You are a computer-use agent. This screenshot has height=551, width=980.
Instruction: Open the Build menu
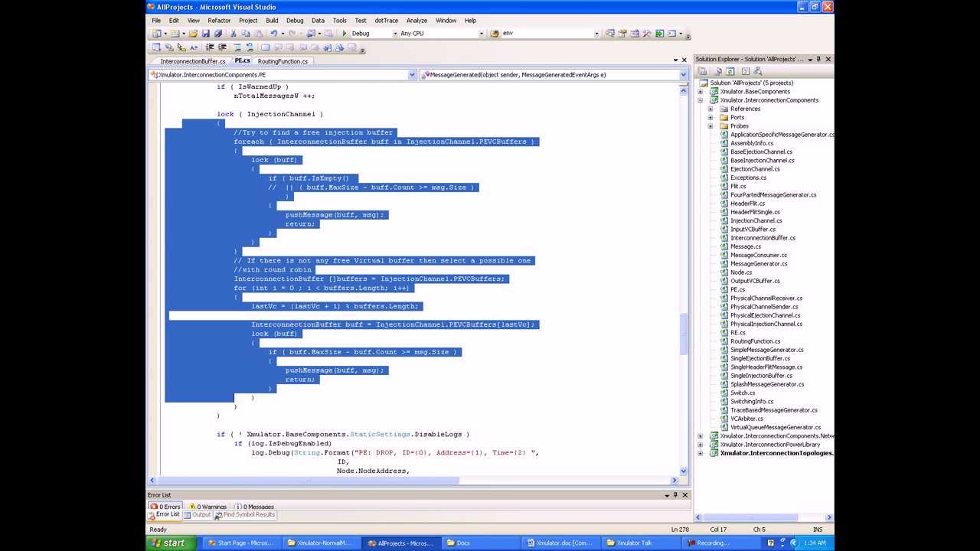point(272,21)
